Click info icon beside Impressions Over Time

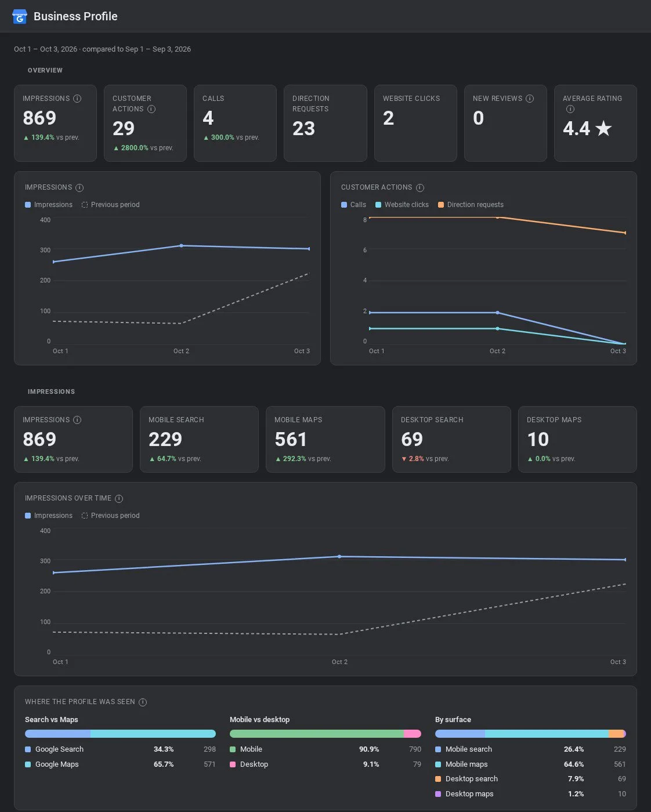tap(119, 499)
